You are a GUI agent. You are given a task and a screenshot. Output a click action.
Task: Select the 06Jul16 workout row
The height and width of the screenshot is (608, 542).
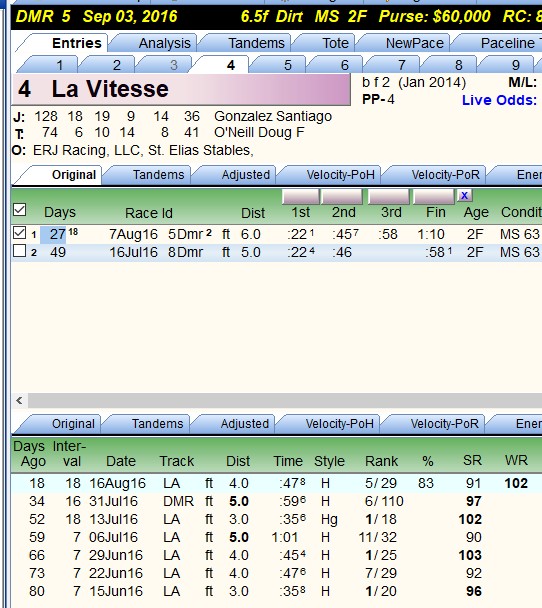[x=276, y=537]
